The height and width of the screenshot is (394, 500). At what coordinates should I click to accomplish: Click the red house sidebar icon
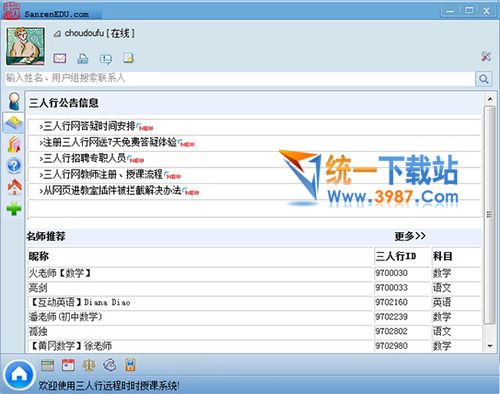[x=14, y=187]
